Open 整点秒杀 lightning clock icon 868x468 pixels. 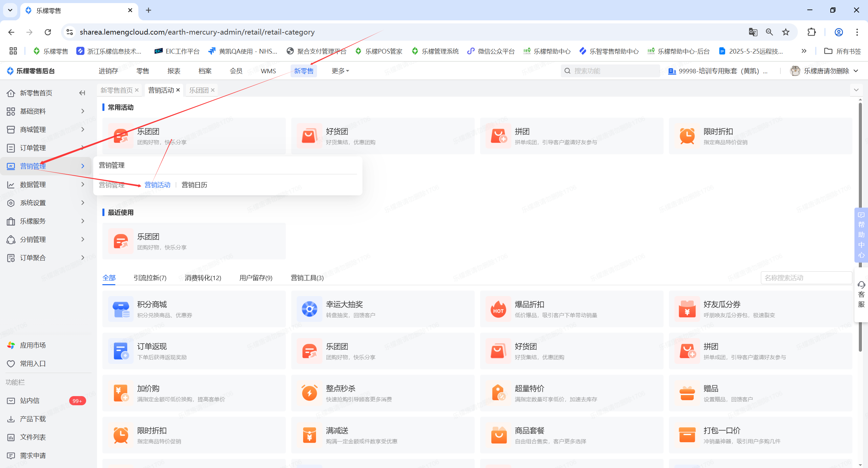pos(309,393)
